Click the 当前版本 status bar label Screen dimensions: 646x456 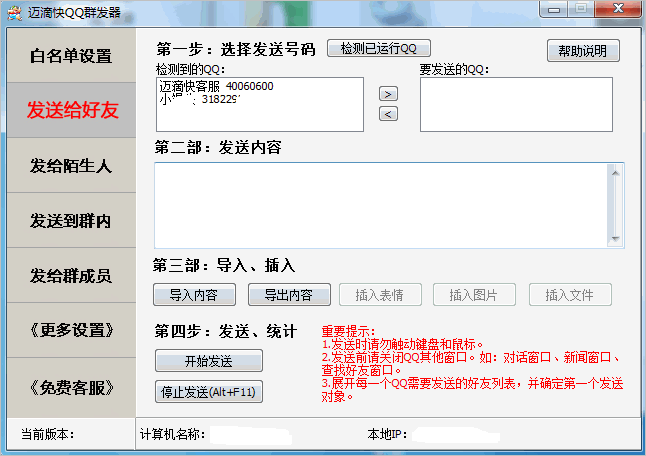pos(47,434)
